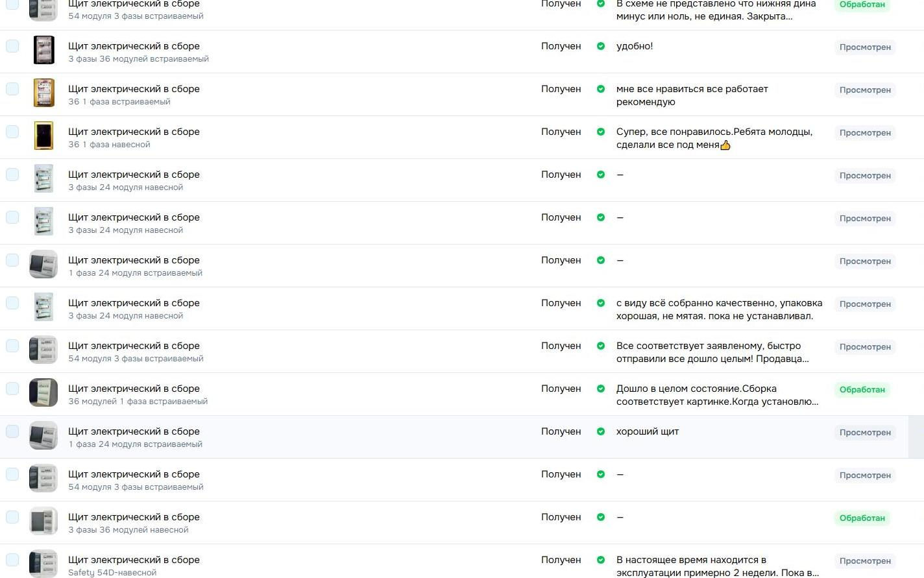This screenshot has height=578, width=924.
Task: Click green check beside "Все соответствует заявленному" review
Action: [x=601, y=346]
